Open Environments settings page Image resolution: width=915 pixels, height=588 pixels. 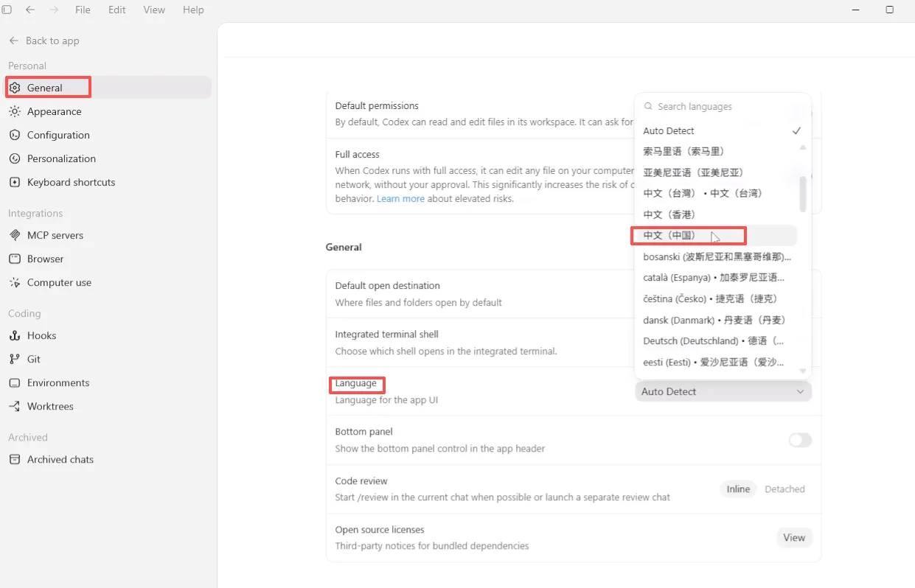(108, 382)
